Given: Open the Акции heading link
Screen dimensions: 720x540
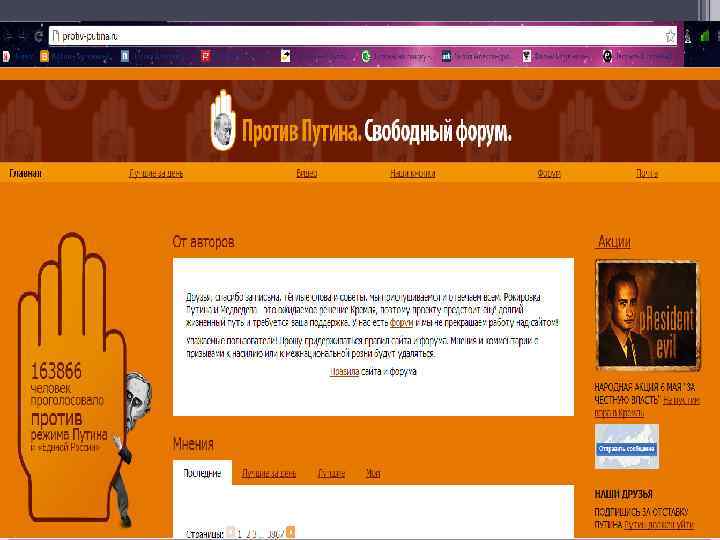Looking at the screenshot, I should tap(614, 242).
